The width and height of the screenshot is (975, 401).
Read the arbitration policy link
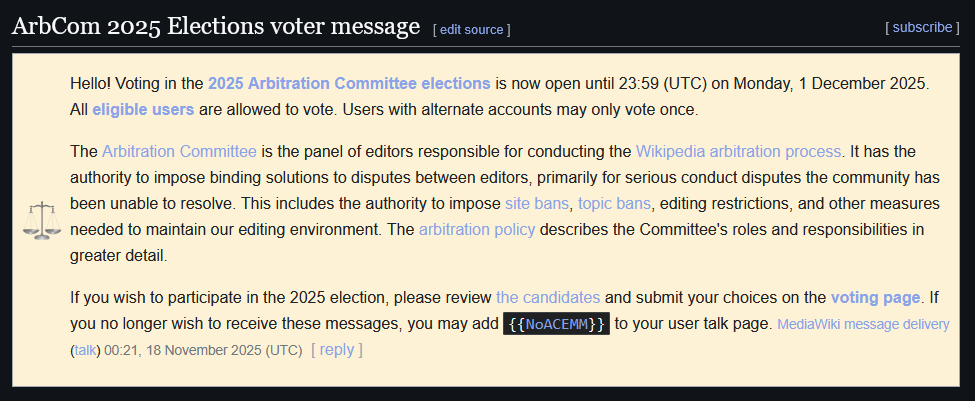477,230
